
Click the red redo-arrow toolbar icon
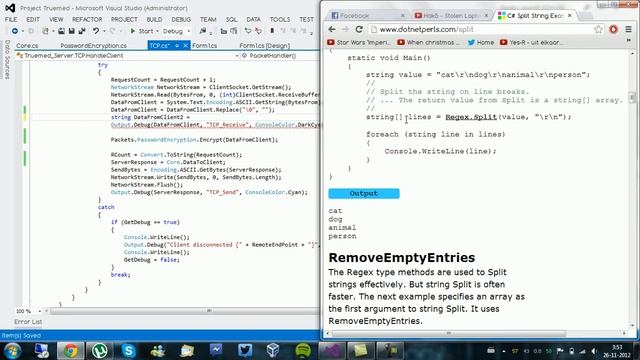tap(258, 31)
